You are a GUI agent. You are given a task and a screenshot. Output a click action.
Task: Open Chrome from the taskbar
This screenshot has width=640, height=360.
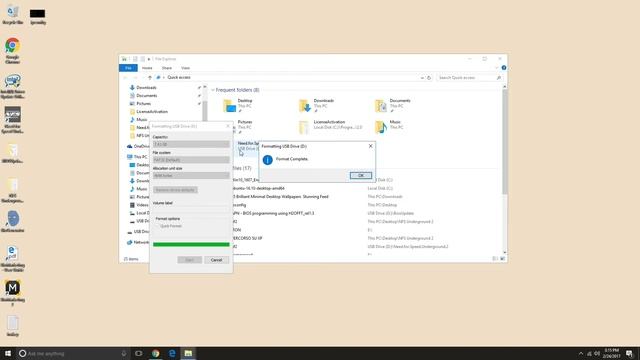(156, 353)
